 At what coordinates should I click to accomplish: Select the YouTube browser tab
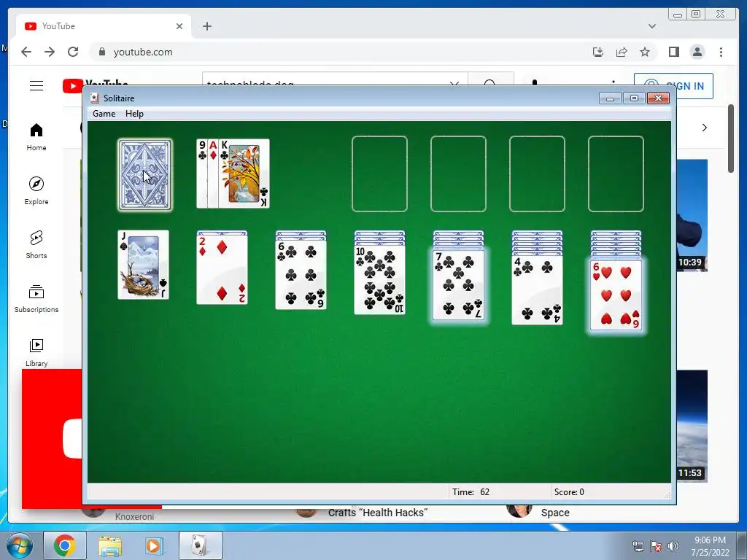(104, 26)
